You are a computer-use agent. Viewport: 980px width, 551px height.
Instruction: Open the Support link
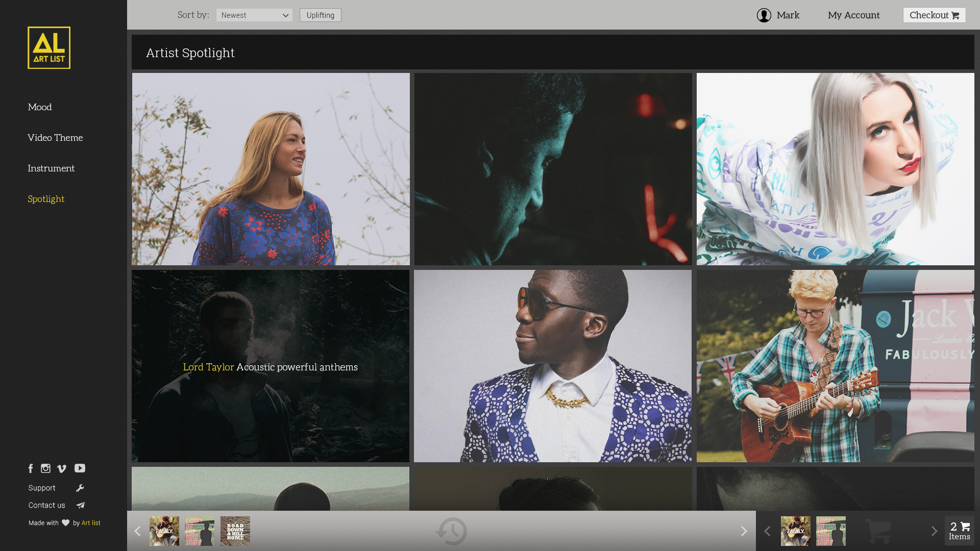point(42,488)
